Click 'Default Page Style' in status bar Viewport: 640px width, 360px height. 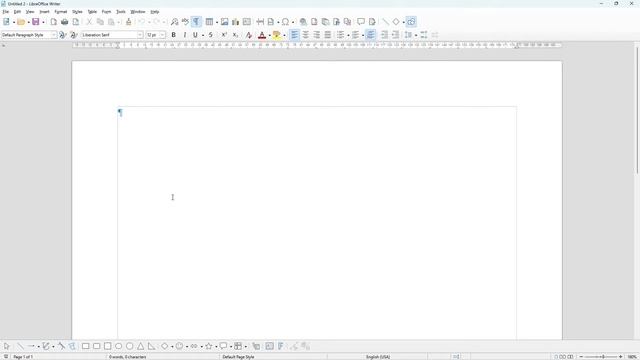[238, 357]
